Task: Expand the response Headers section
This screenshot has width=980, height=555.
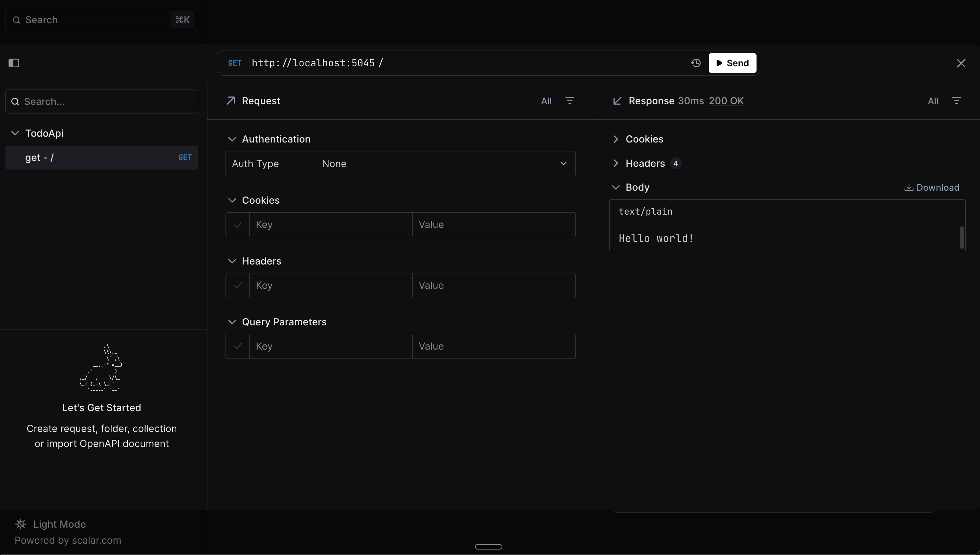Action: coord(615,163)
